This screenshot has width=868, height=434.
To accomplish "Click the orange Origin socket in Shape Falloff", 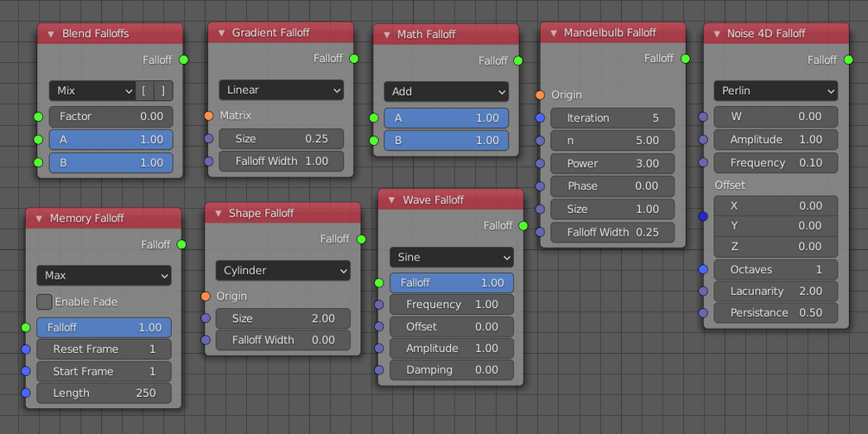I will click(x=206, y=296).
